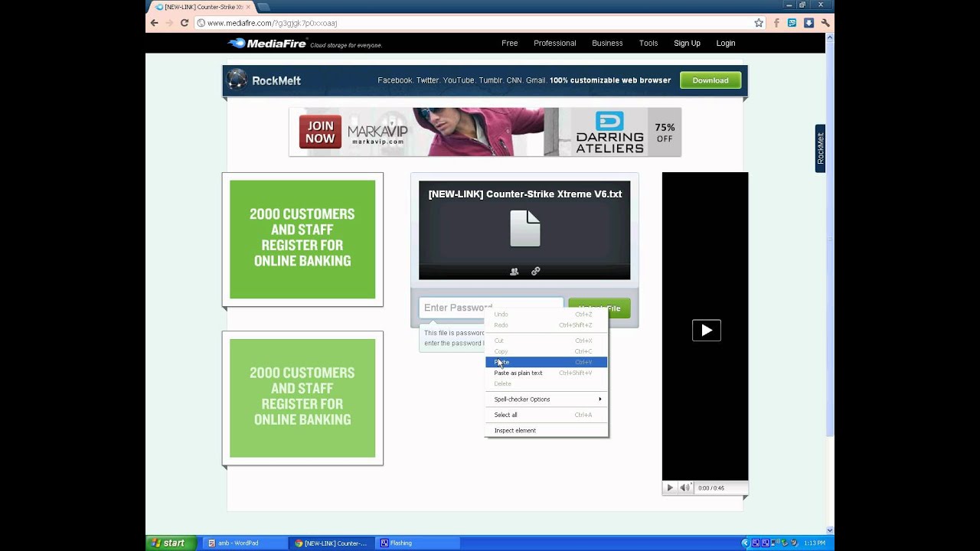Close the Counter-Strike browser tab
Viewport: 980px width, 551px height.
[248, 7]
